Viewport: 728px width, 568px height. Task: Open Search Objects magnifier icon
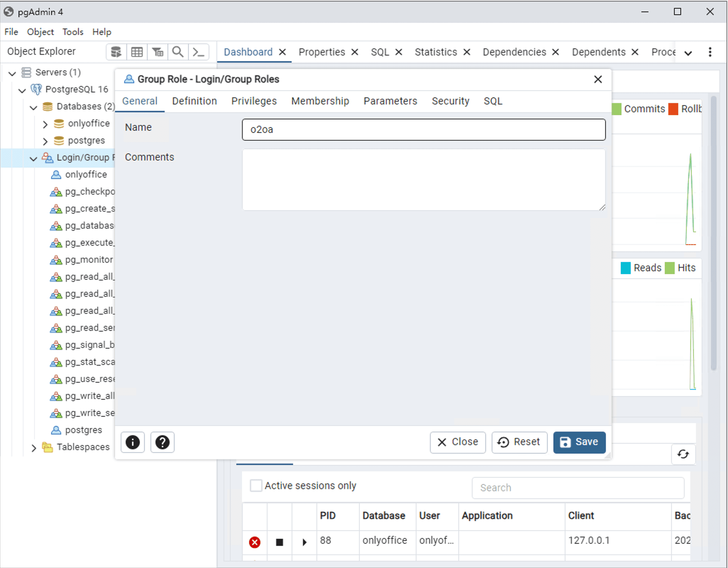(178, 52)
